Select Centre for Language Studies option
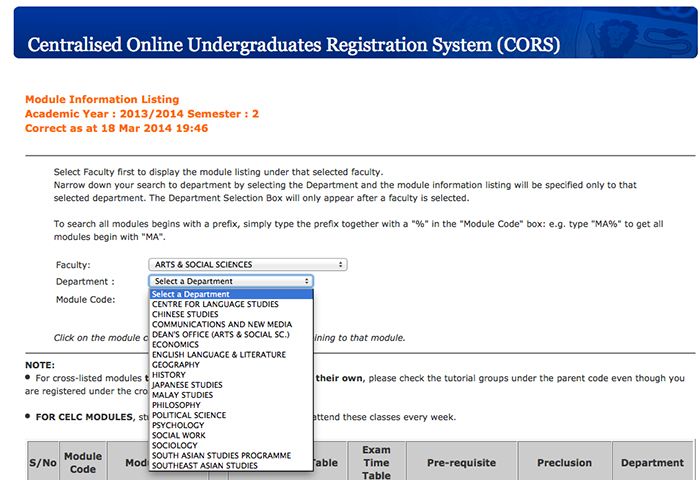Viewport: 700px width, 480px height. point(231,305)
